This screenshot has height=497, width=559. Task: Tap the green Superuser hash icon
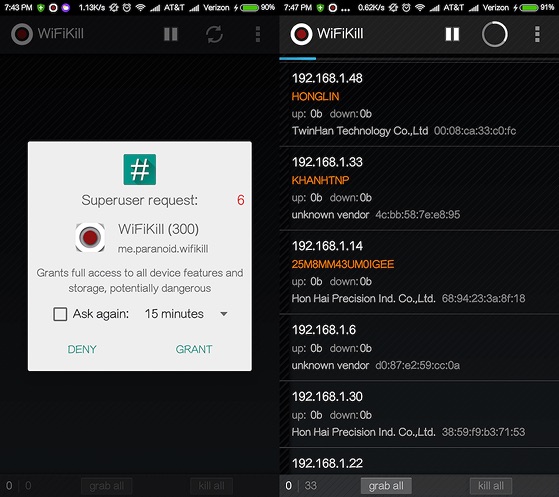coord(140,169)
